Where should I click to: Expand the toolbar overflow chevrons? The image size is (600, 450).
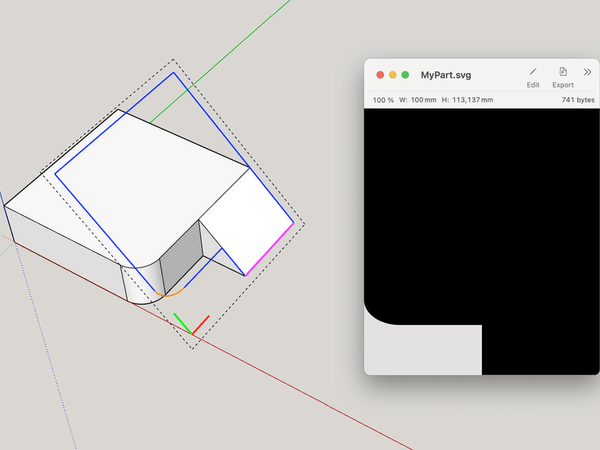pos(587,73)
